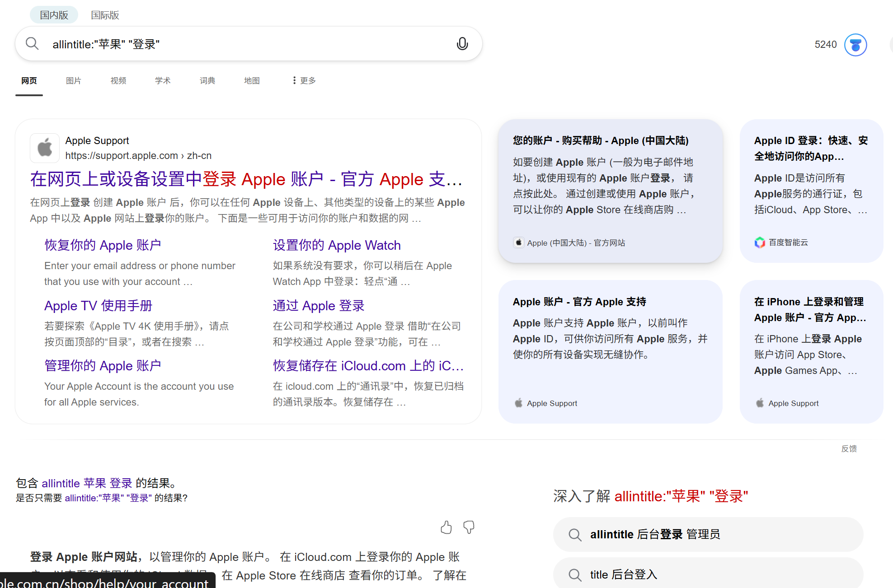
Task: Open 设置你的 Apple Watch link
Action: point(337,245)
